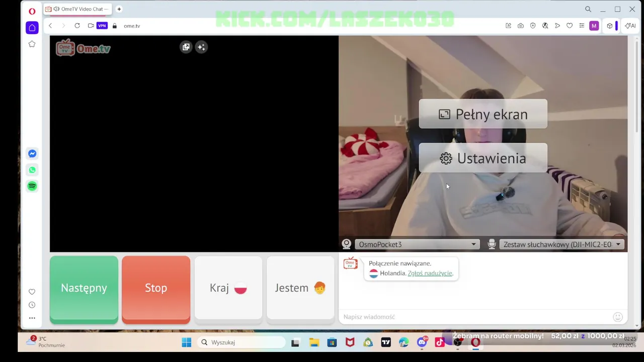Click the Zgłoś nadużycie report link
Image resolution: width=644 pixels, height=362 pixels.
tap(430, 274)
